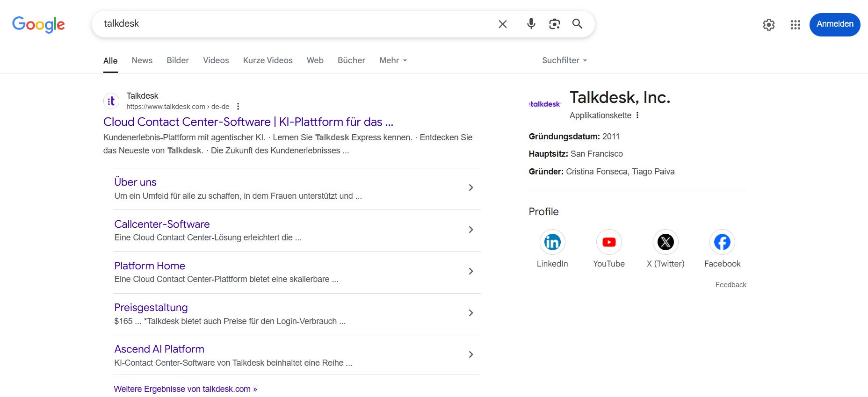Click the Feedback link in knowledge panel
868x397 pixels.
[731, 285]
